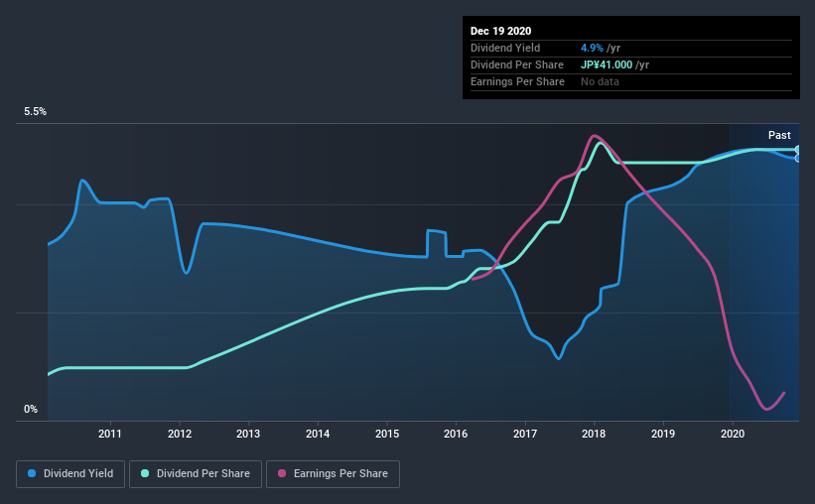The width and height of the screenshot is (815, 504).
Task: Click the tooltip date Dec 19 2020
Action: [503, 31]
